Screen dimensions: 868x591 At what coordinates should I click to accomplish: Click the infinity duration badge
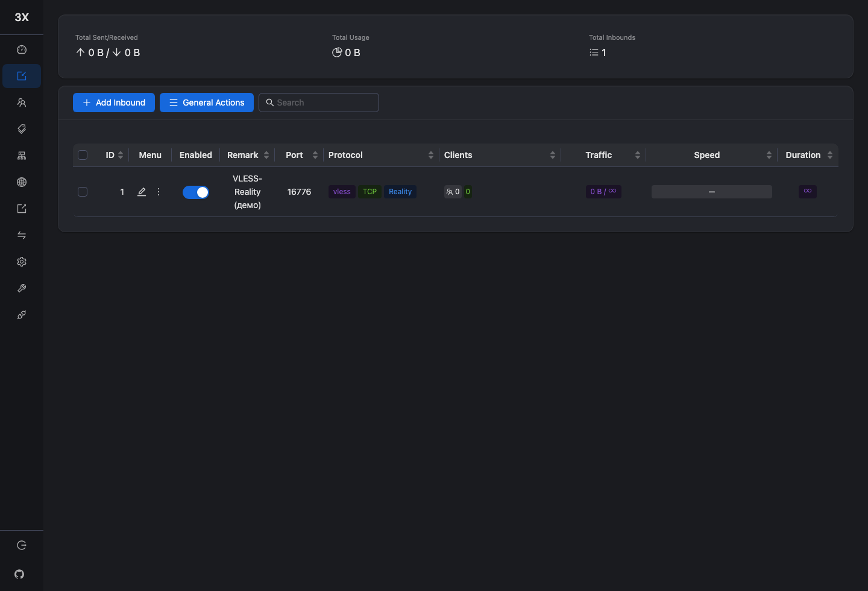[808, 191]
